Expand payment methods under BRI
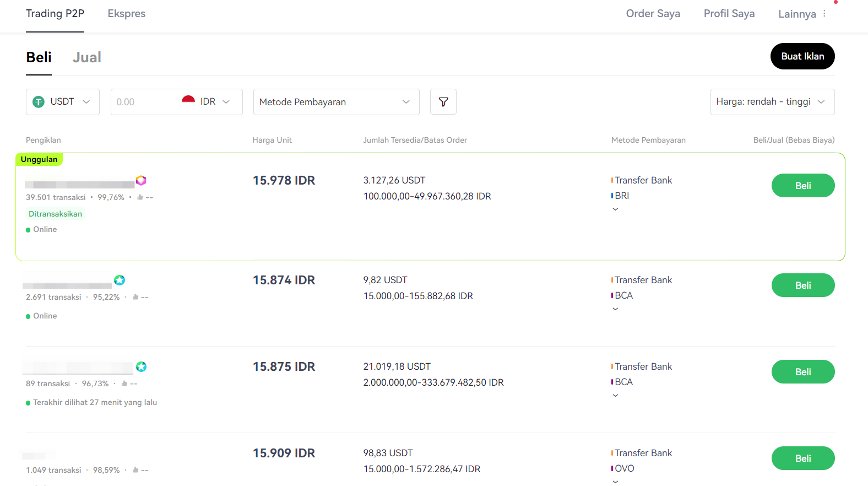This screenshot has height=486, width=868. (x=615, y=209)
